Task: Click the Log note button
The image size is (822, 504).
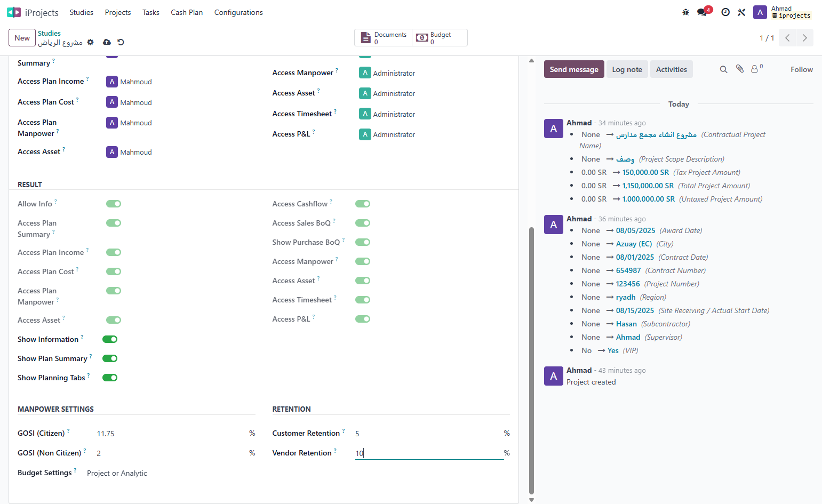Action: [627, 69]
